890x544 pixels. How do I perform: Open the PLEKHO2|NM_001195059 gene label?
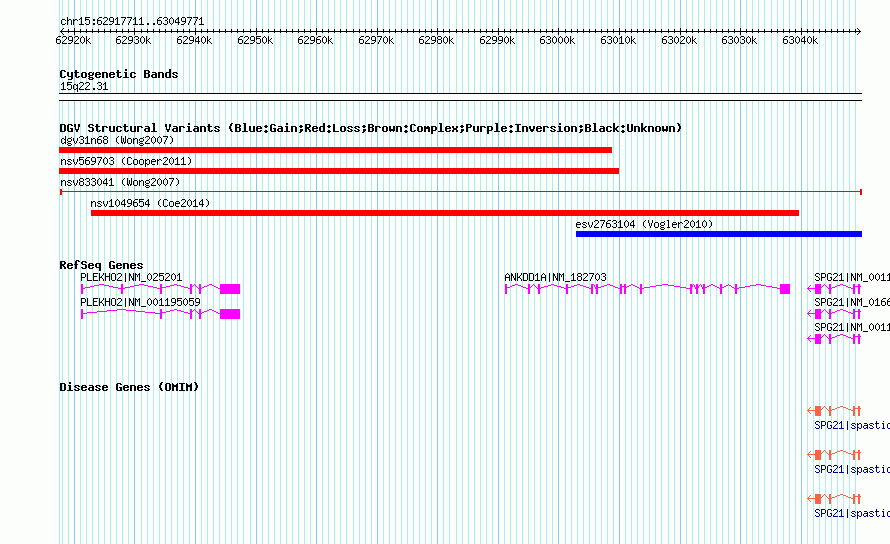click(140, 302)
